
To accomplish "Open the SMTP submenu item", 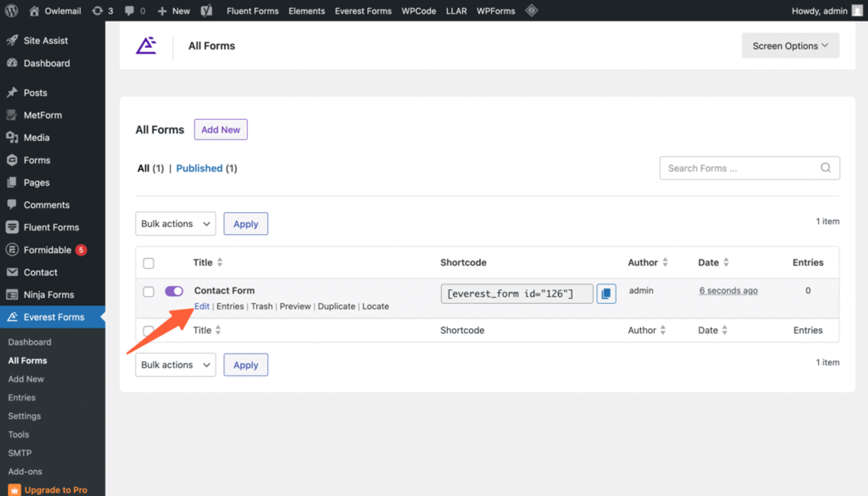I will (20, 453).
